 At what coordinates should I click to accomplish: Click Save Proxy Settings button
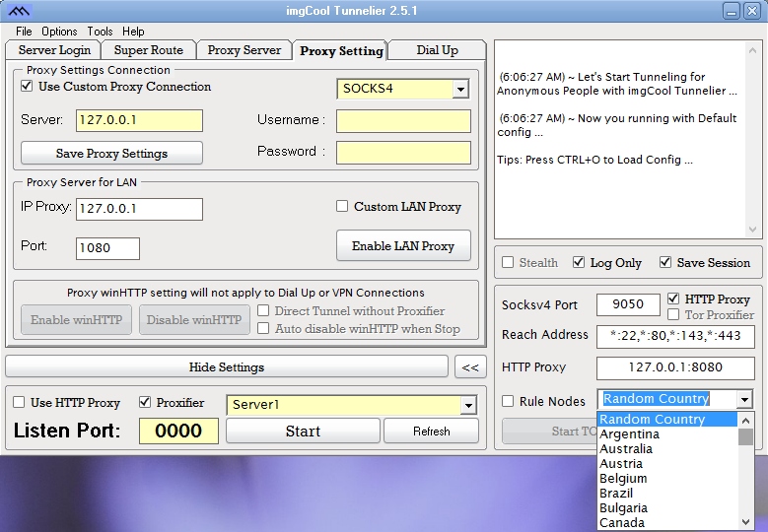111,153
